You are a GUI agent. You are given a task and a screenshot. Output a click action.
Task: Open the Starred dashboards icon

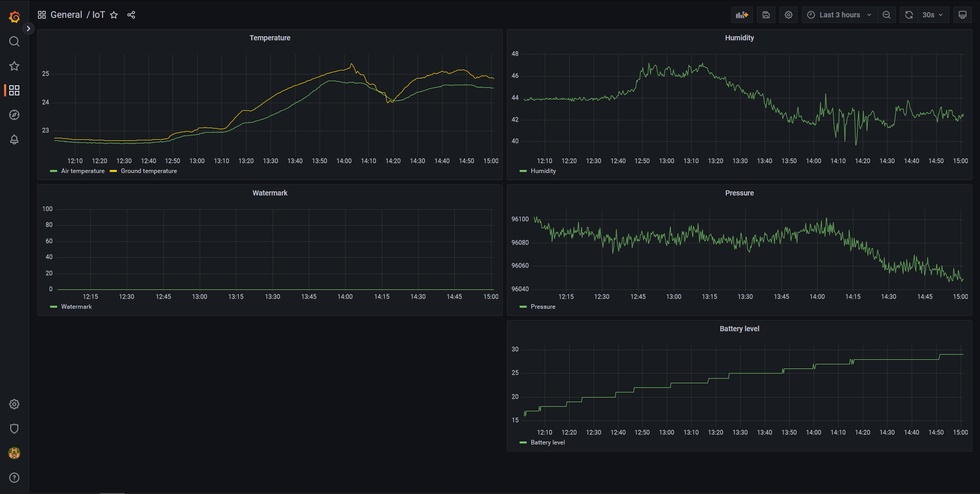(x=14, y=66)
